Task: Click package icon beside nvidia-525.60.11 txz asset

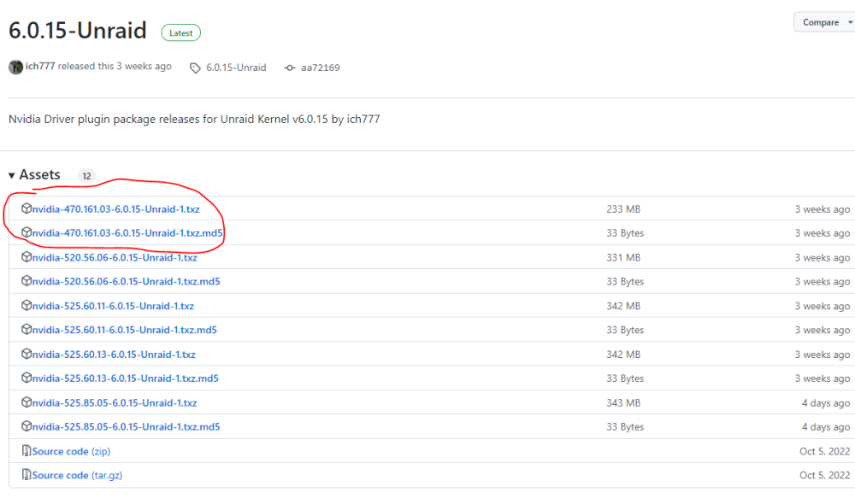Action: pyautogui.click(x=27, y=306)
